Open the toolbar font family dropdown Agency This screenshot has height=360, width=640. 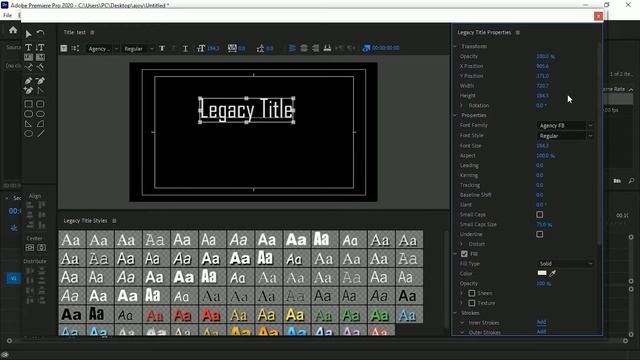102,49
